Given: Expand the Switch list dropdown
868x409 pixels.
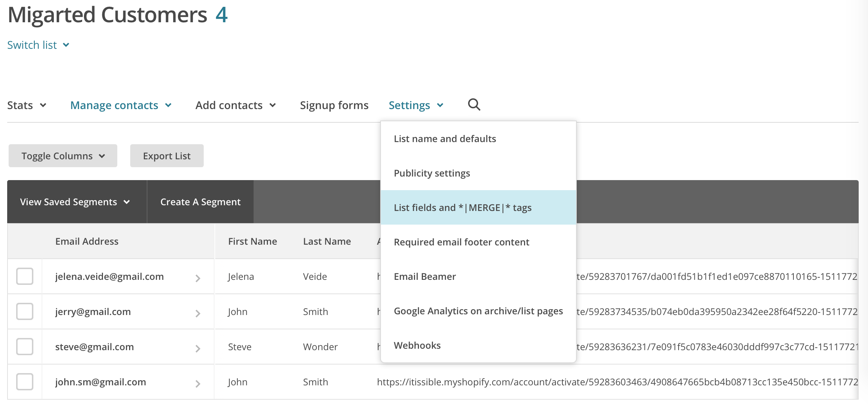Looking at the screenshot, I should point(38,45).
